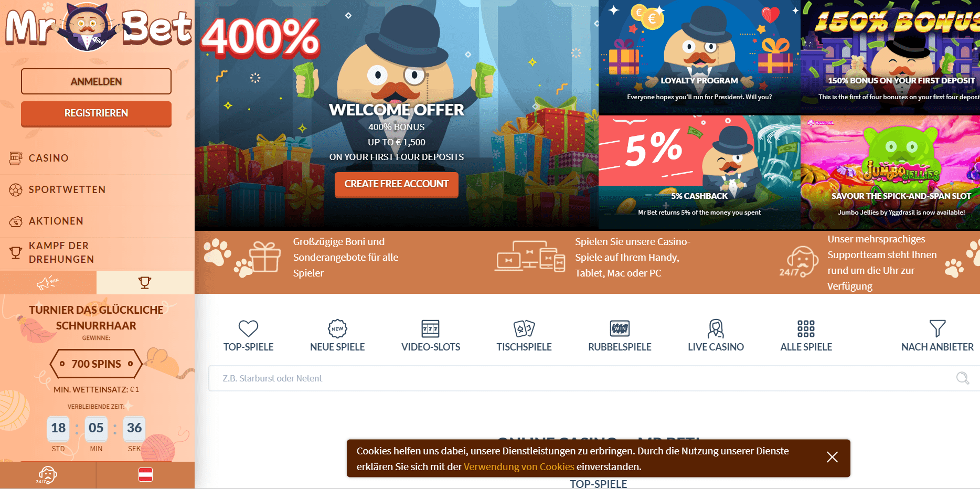This screenshot has height=489, width=980.
Task: Open Rubbelspiele scratch card icon
Action: [620, 329]
